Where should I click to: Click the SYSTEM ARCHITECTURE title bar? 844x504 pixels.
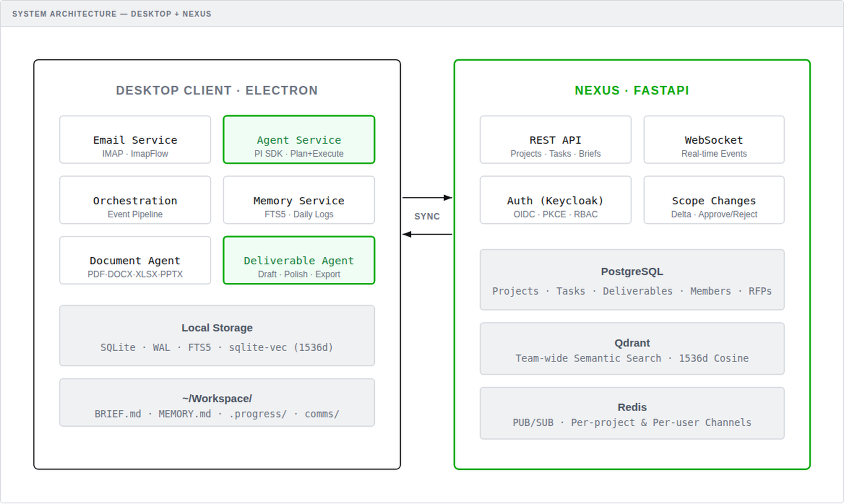click(112, 14)
